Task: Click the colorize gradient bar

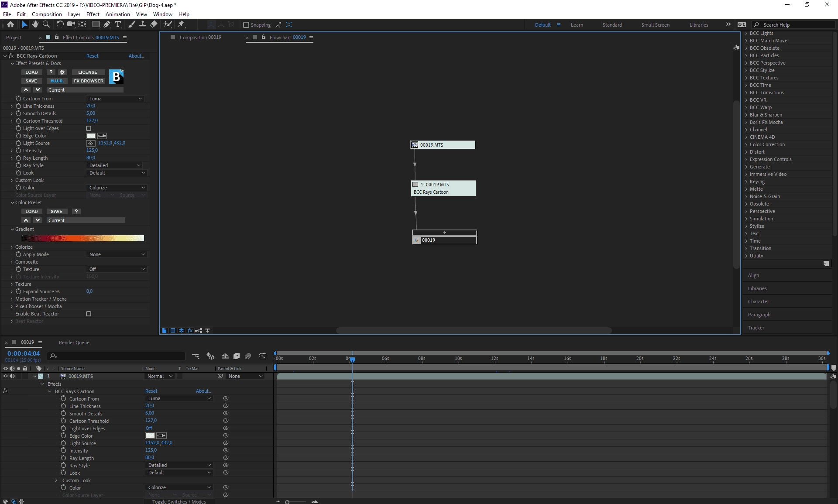Action: (x=82, y=238)
